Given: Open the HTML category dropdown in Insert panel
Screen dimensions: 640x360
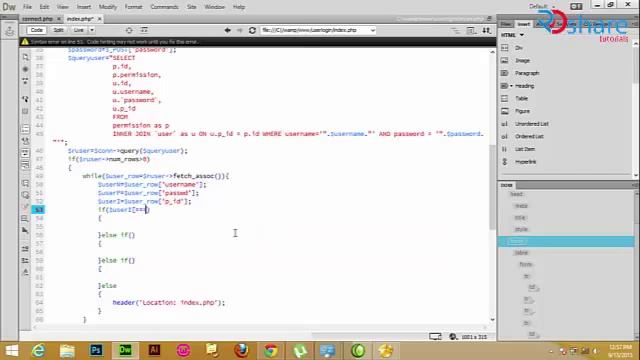Looking at the screenshot, I should (513, 35).
